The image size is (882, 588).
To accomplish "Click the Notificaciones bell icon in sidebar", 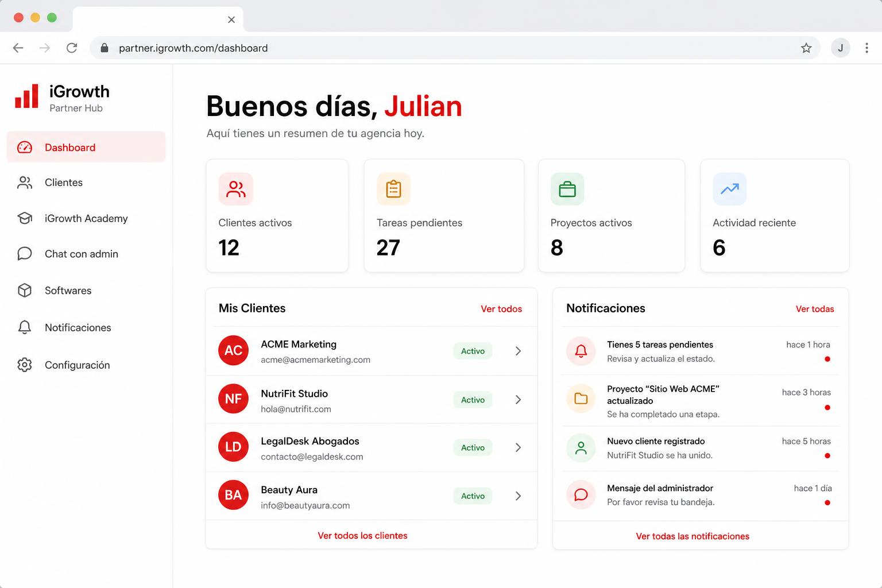I will [25, 327].
